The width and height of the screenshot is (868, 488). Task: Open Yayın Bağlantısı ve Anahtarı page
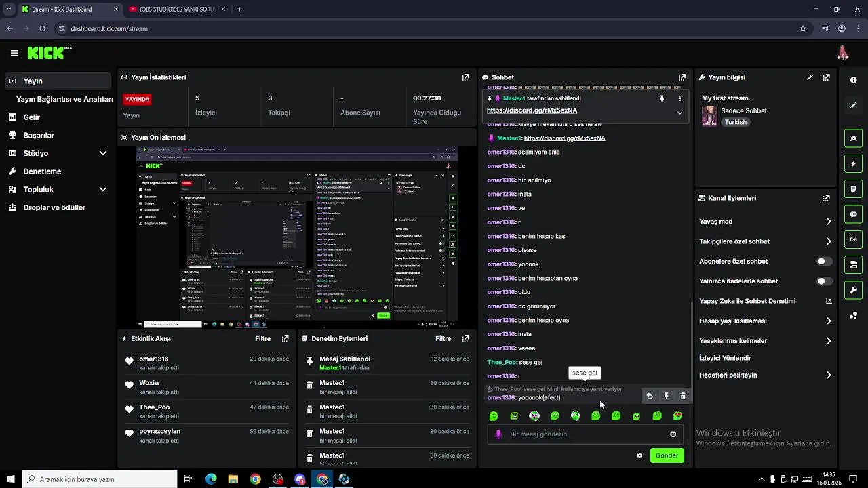point(64,99)
